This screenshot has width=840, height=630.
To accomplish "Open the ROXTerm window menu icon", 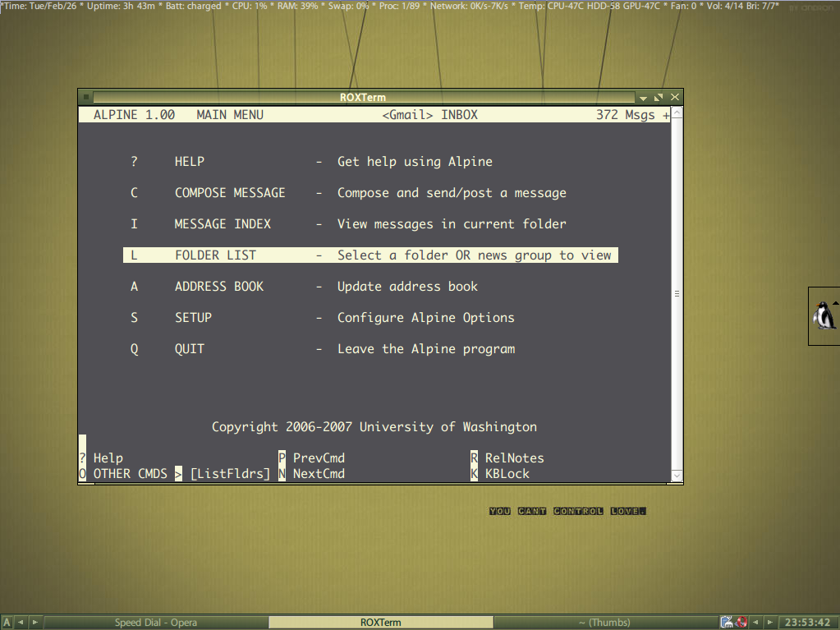I will coord(85,97).
